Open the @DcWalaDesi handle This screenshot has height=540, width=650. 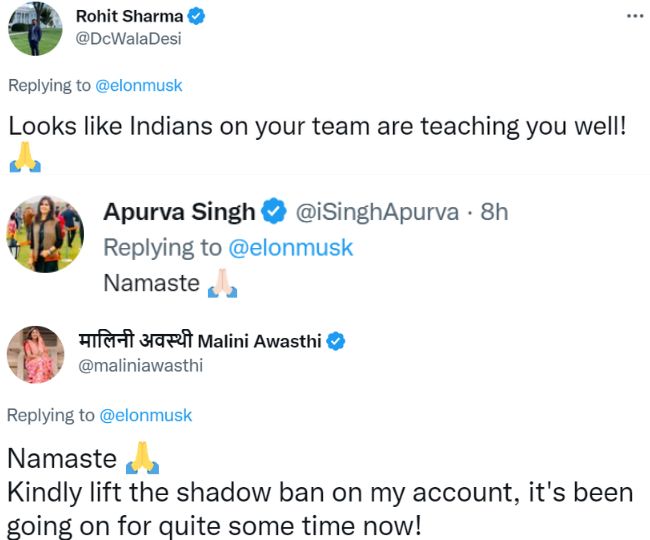pos(129,39)
